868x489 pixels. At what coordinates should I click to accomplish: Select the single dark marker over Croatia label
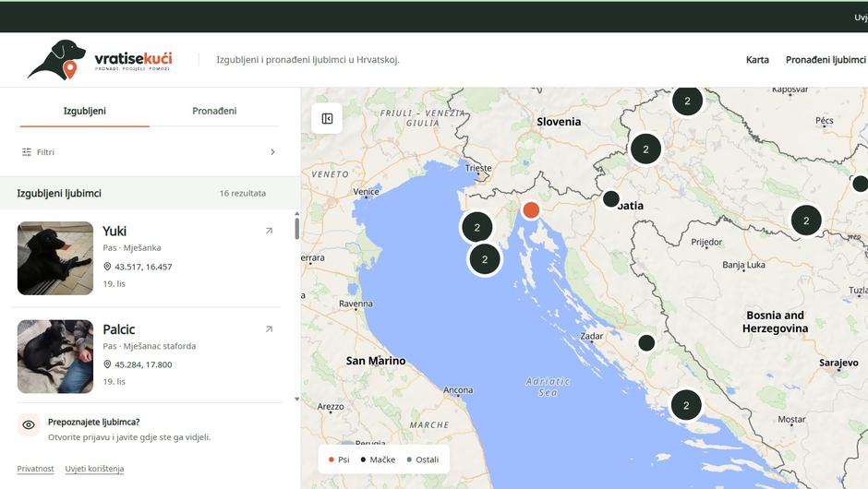(x=611, y=198)
